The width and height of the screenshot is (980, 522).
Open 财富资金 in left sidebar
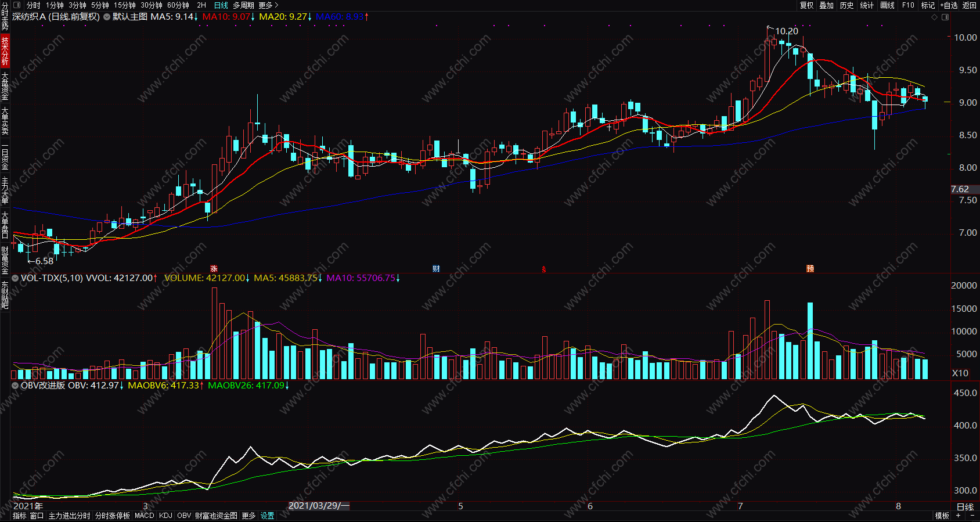point(5,260)
